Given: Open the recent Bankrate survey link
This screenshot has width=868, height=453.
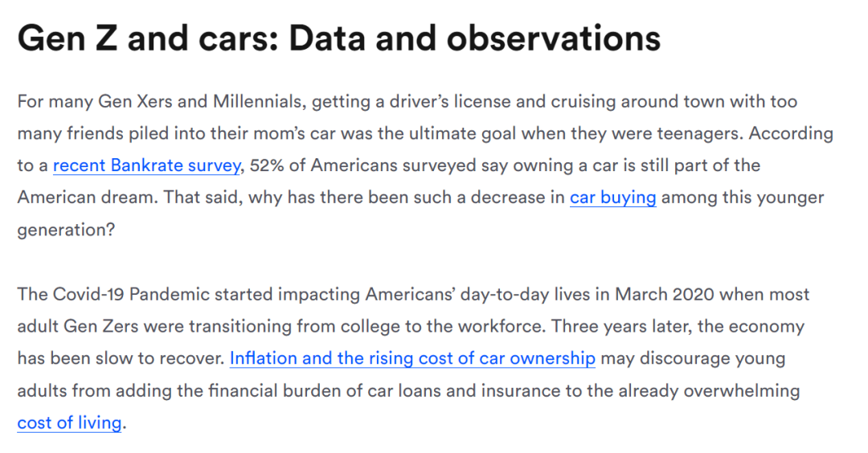Looking at the screenshot, I should pos(147,165).
